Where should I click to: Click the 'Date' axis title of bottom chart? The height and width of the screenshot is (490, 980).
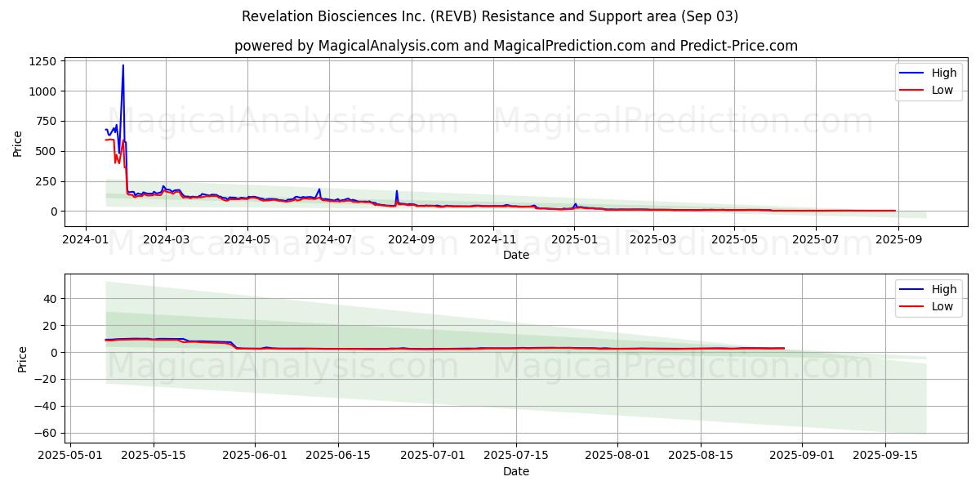(x=516, y=471)
